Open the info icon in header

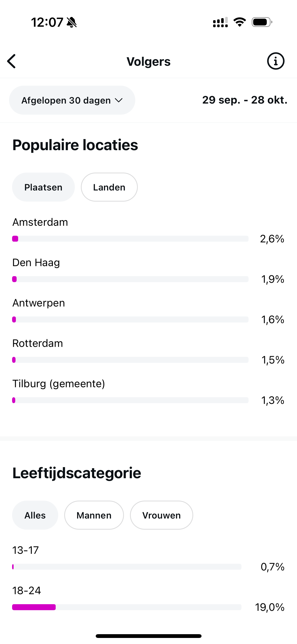[276, 61]
